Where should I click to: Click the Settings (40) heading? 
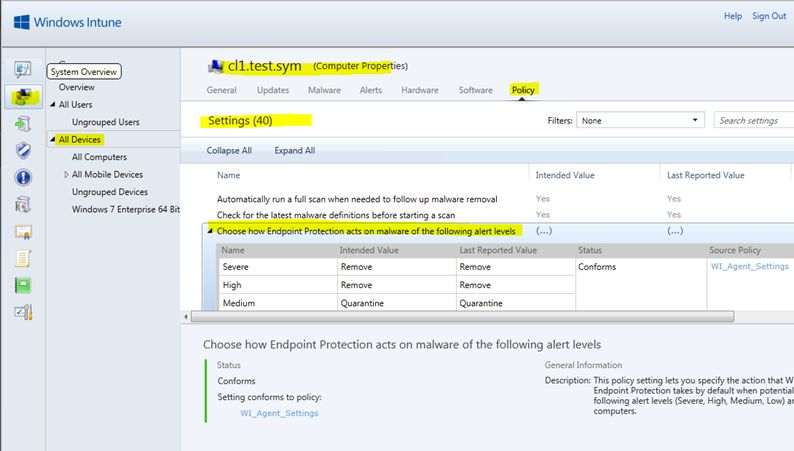click(x=240, y=120)
